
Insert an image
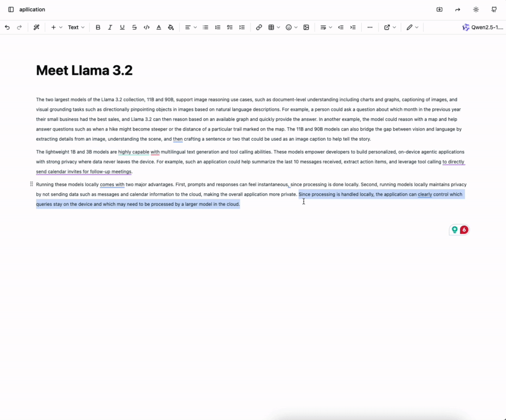(306, 27)
